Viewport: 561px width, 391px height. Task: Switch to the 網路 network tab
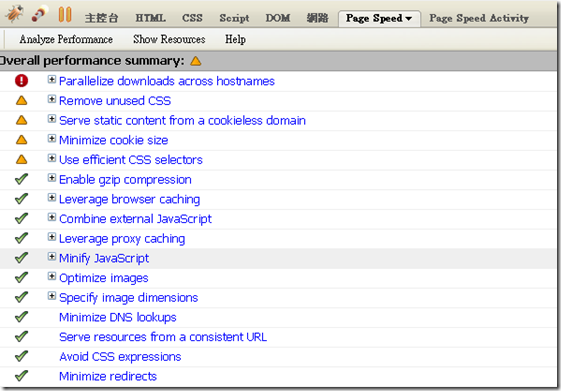click(x=317, y=18)
